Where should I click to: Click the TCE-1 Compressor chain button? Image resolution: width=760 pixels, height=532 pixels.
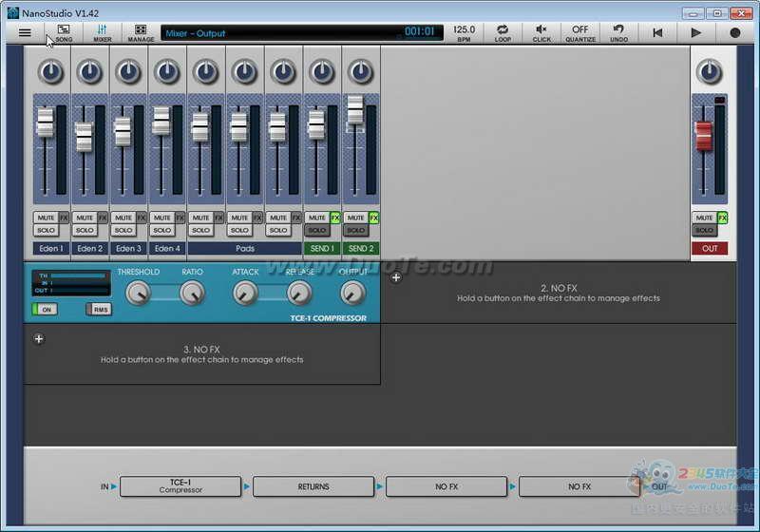180,486
